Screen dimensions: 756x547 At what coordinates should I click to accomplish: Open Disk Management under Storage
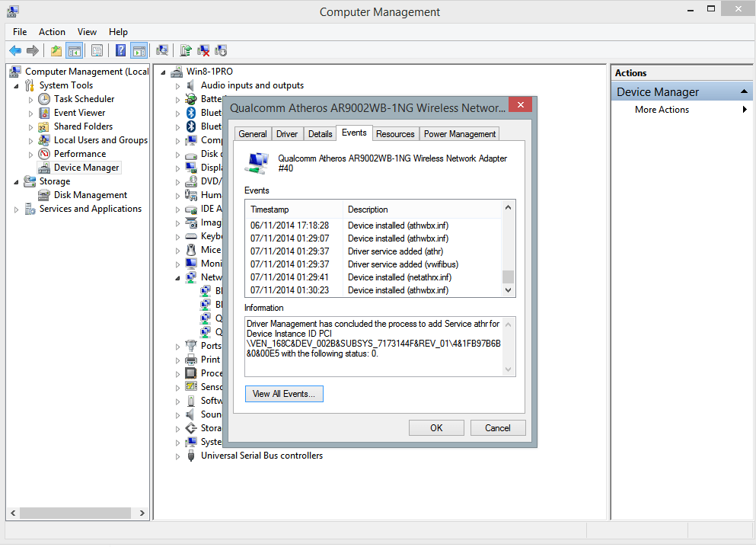tap(90, 195)
